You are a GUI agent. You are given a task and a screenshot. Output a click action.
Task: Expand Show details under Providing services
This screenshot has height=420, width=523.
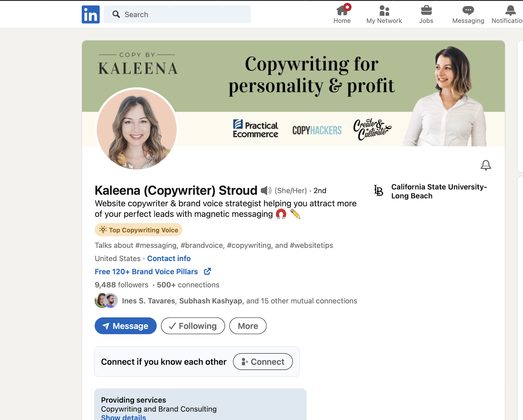(124, 417)
